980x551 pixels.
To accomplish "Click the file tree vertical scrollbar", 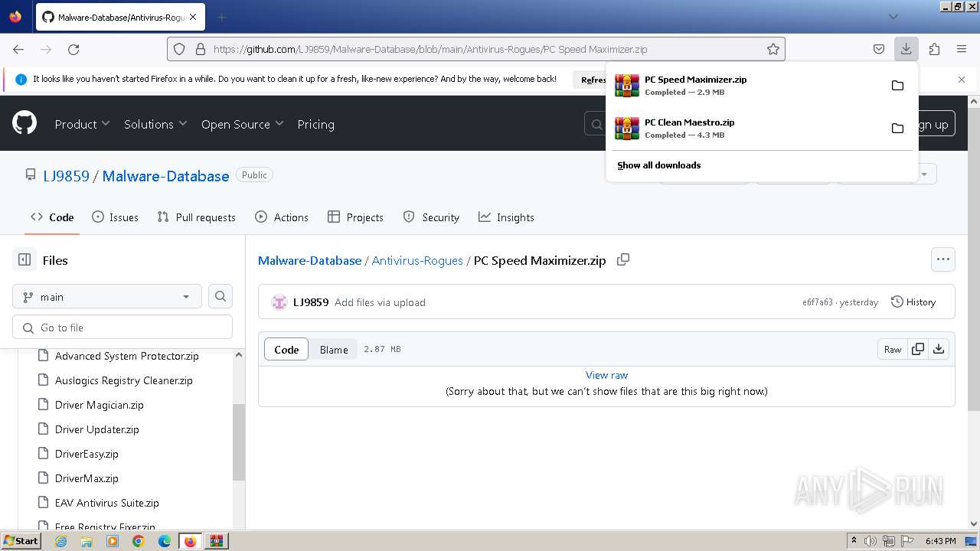I will pyautogui.click(x=239, y=442).
